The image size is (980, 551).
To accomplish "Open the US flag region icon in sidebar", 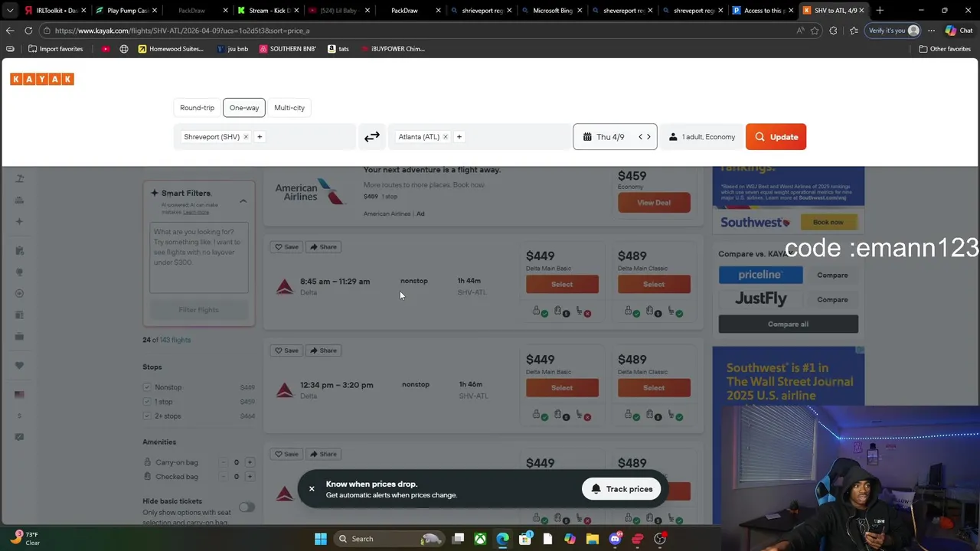I will [19, 395].
